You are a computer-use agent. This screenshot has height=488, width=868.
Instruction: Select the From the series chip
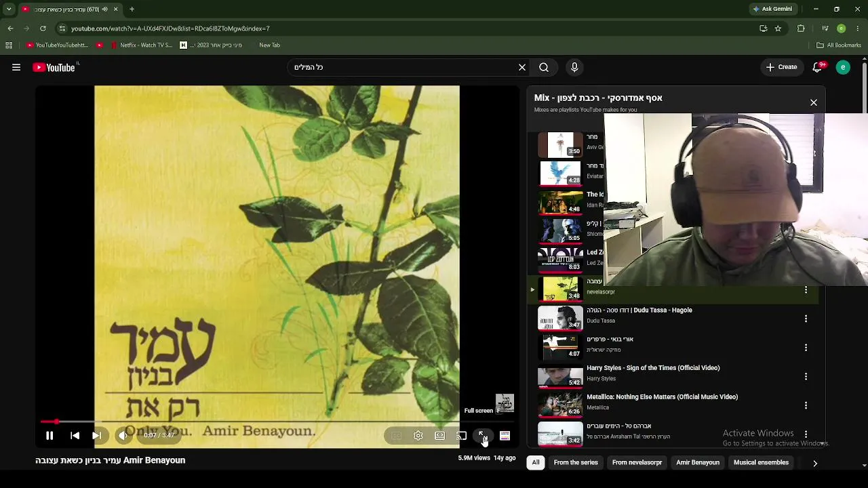tap(576, 462)
